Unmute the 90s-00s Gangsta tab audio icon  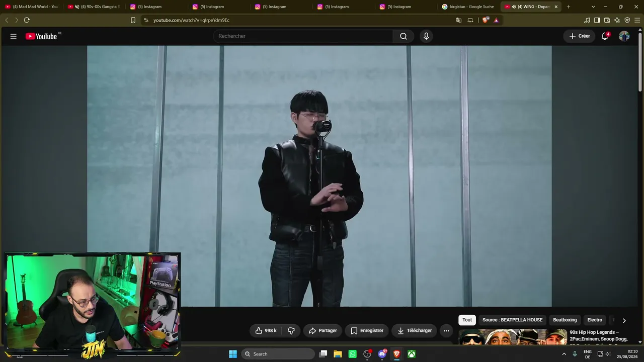(77, 7)
